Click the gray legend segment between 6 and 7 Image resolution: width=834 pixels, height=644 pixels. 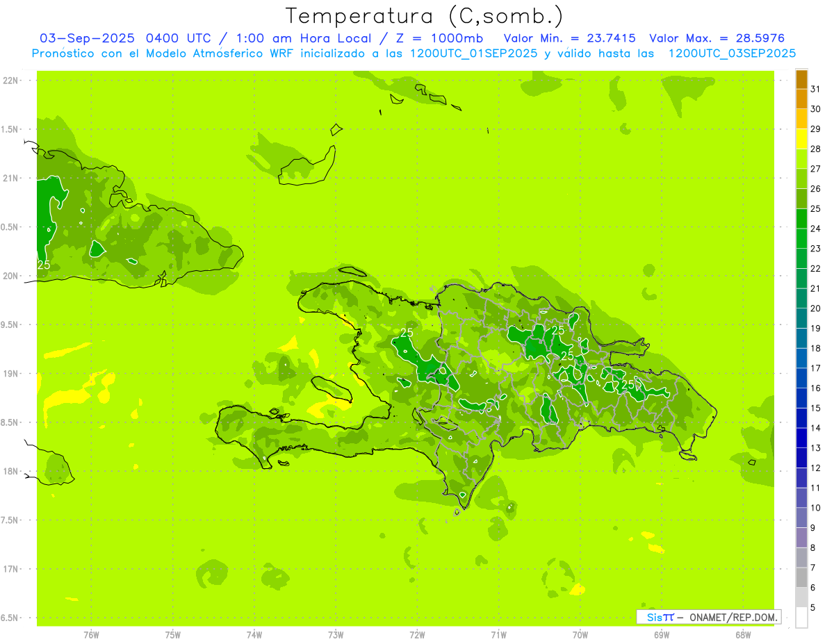[x=801, y=578]
